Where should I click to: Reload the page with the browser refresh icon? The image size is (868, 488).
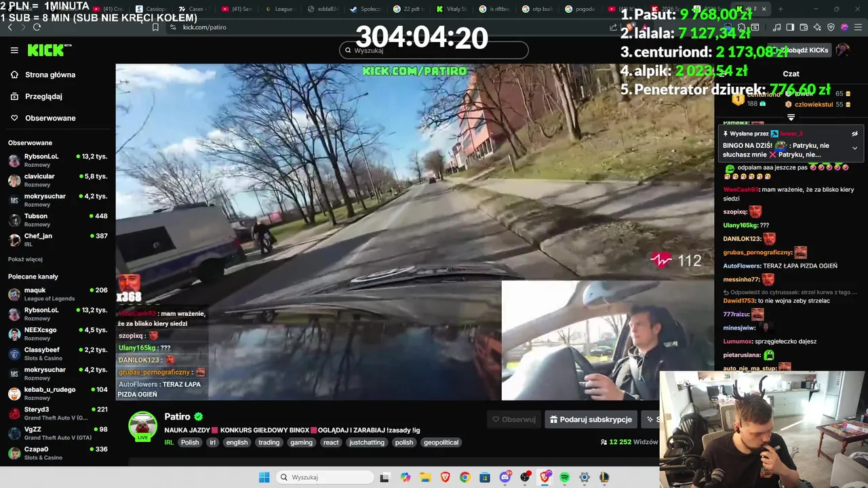click(37, 27)
